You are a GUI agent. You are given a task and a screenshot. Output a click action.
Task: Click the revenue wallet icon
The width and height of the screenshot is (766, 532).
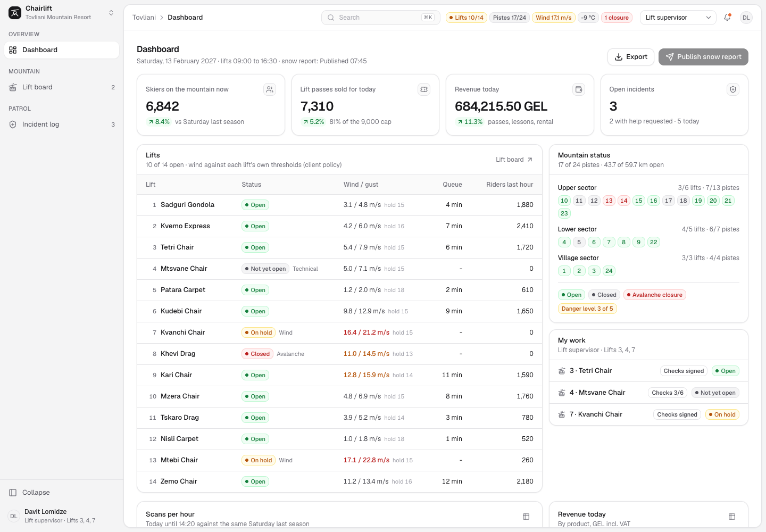pos(579,89)
